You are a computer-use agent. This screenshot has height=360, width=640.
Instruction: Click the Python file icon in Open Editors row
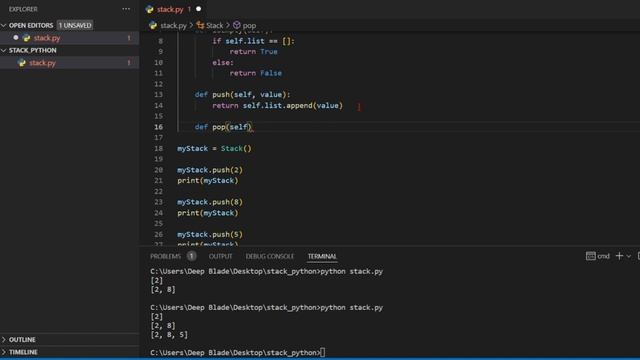pos(27,38)
